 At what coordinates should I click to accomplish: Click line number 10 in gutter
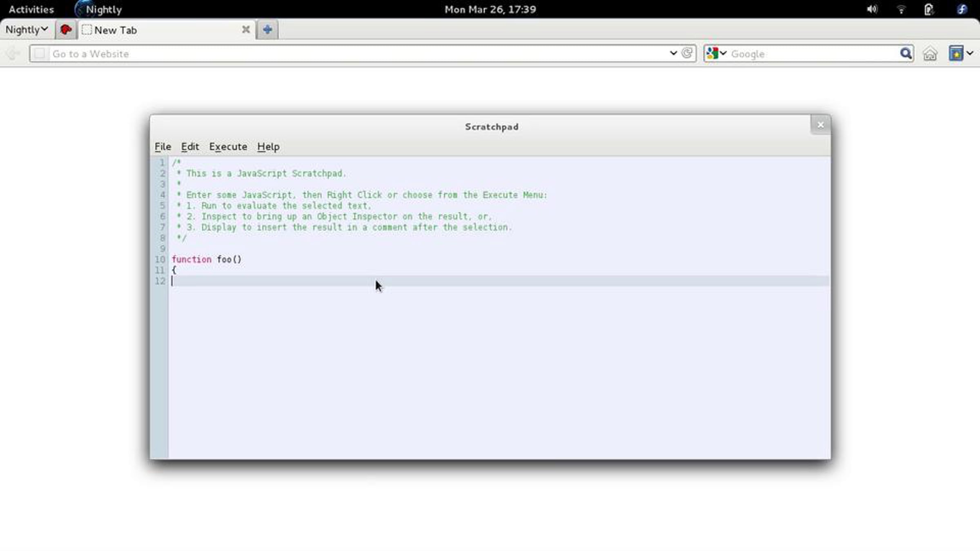[x=160, y=259]
